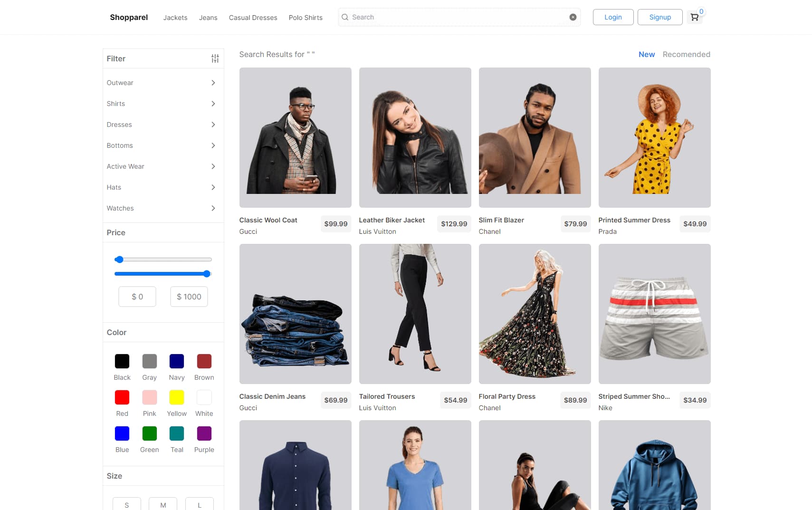The height and width of the screenshot is (510, 812).
Task: Open the filter settings sliders icon
Action: point(215,58)
